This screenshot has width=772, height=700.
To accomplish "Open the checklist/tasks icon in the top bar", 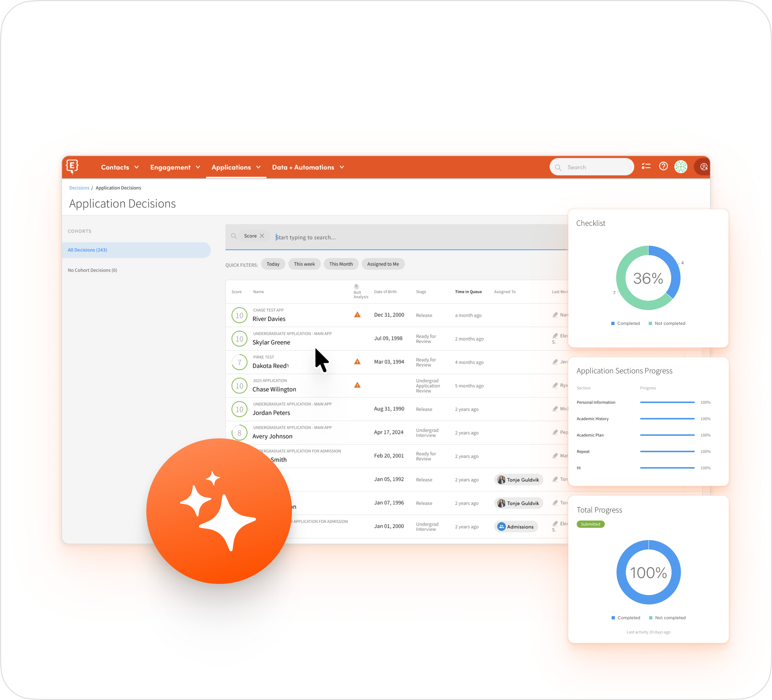I will coord(646,166).
